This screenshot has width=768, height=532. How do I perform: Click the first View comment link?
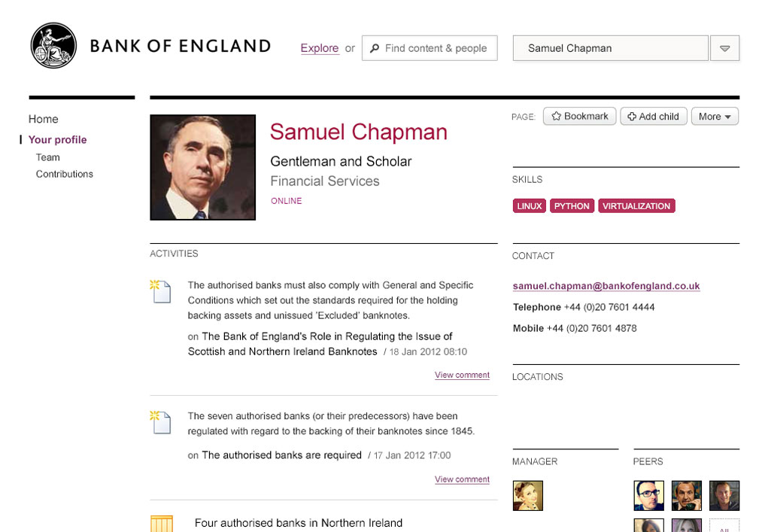[462, 375]
